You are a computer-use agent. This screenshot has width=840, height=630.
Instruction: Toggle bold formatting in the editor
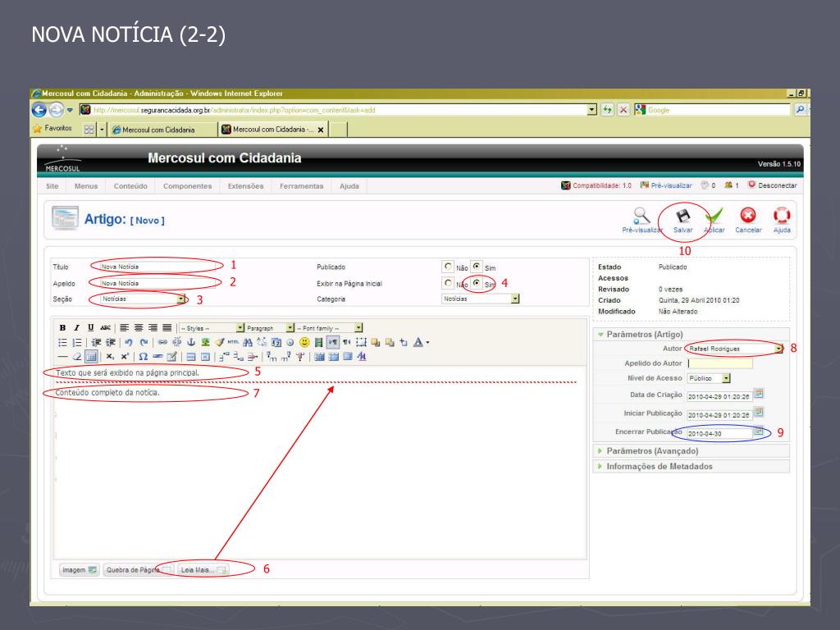coord(62,328)
